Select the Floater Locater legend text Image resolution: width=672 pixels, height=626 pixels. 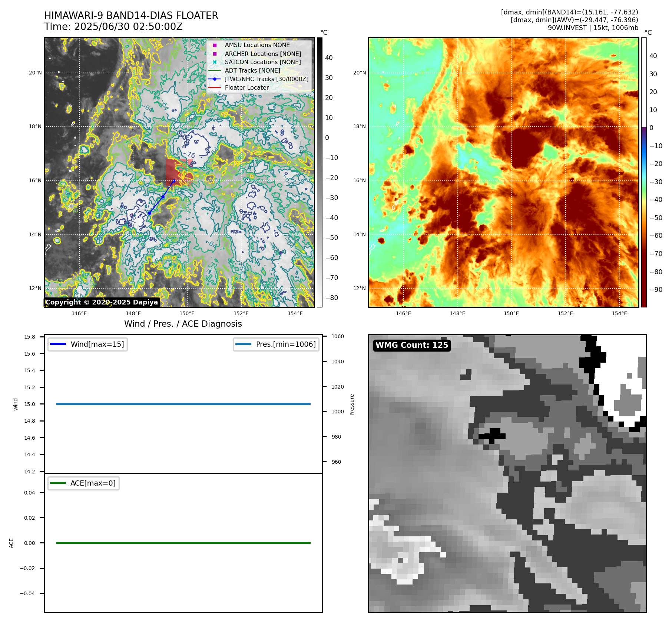247,87
